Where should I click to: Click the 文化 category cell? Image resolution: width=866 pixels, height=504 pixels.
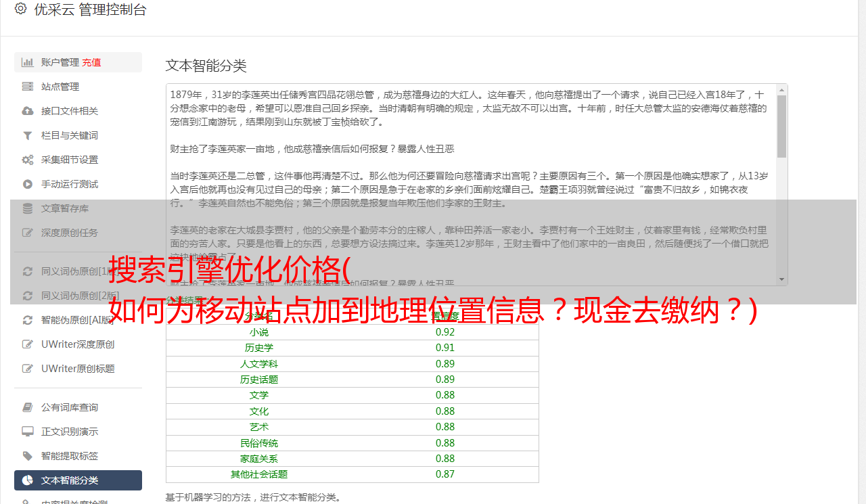click(259, 411)
